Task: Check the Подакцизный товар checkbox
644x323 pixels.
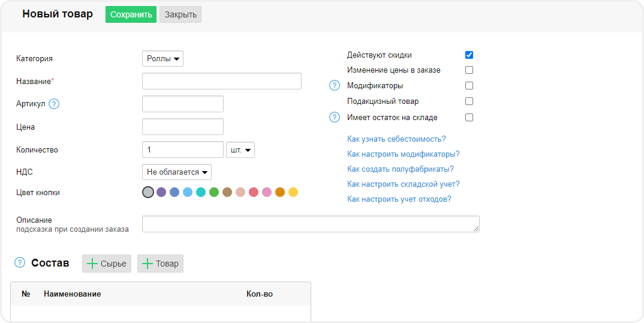Action: click(470, 101)
